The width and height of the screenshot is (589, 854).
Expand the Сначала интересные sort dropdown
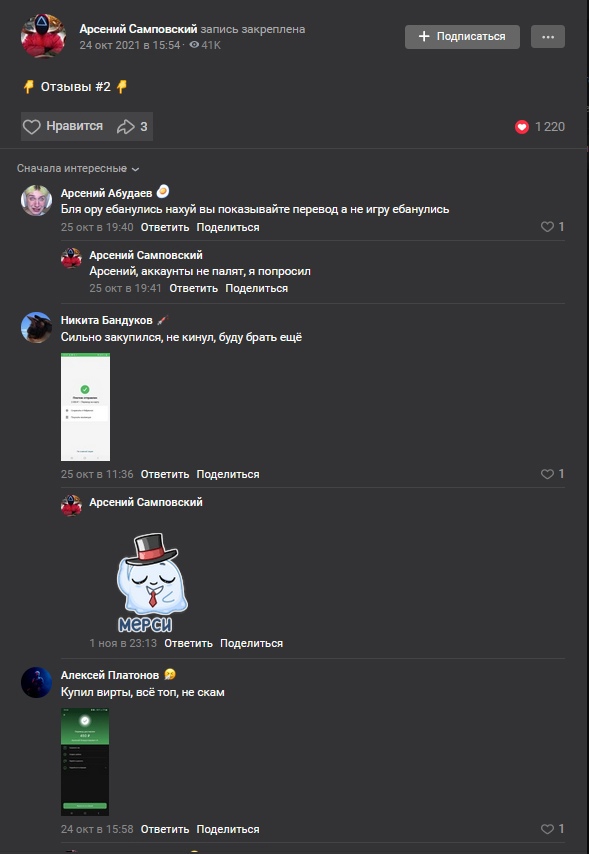tap(78, 169)
